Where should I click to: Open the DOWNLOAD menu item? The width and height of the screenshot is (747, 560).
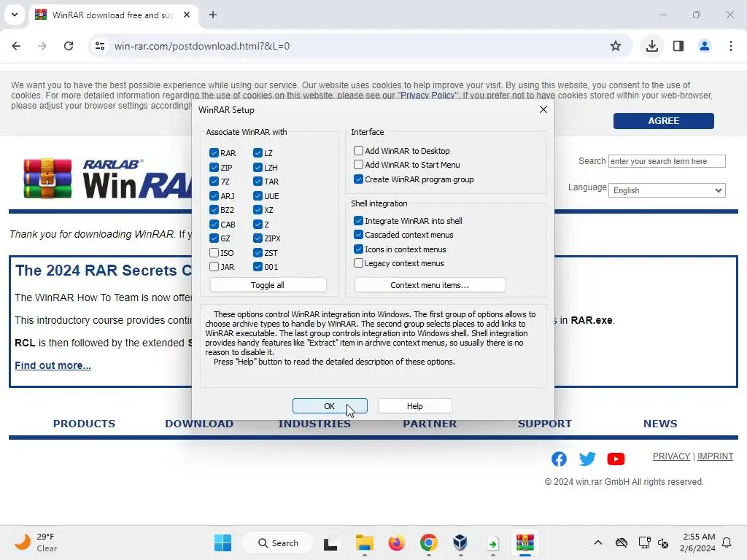[199, 424]
